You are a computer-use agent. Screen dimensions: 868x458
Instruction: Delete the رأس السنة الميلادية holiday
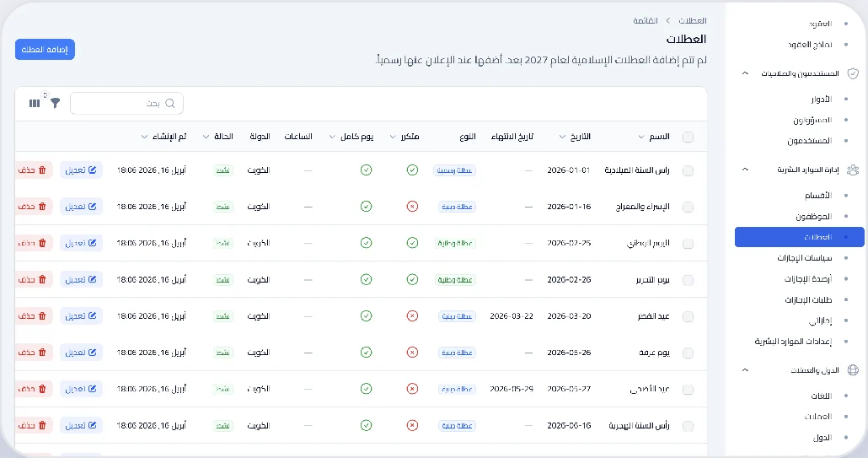coord(33,170)
